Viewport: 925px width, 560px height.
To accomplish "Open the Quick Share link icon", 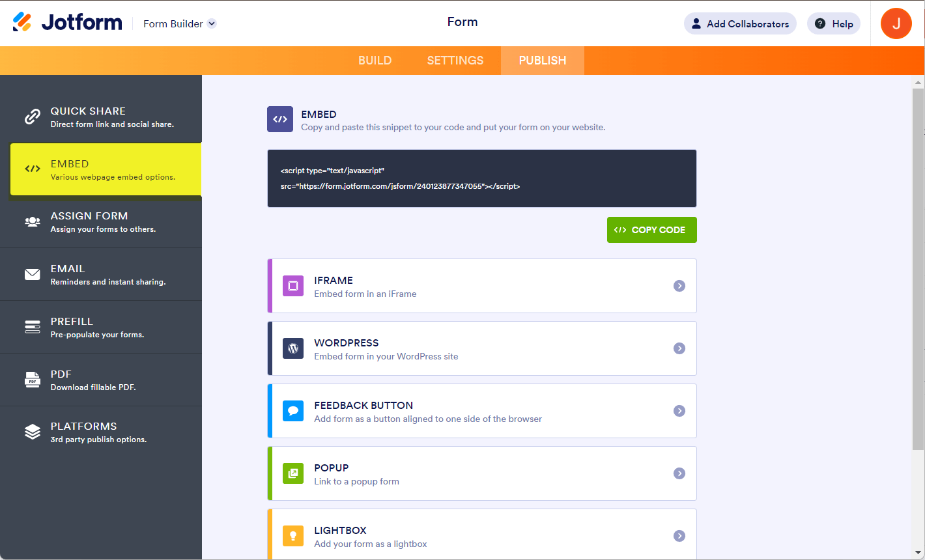I will coord(33,117).
